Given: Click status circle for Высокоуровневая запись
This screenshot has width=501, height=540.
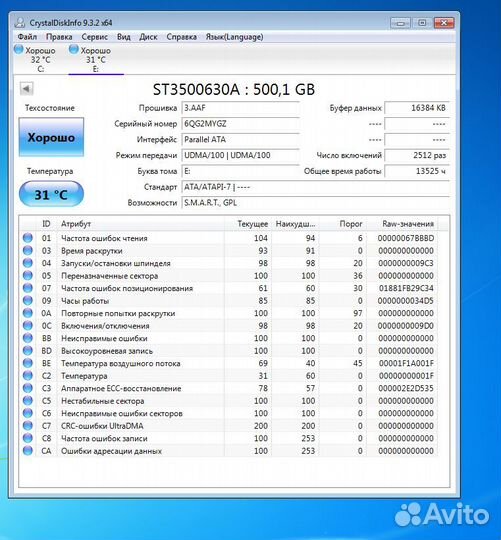Looking at the screenshot, I should coord(28,350).
